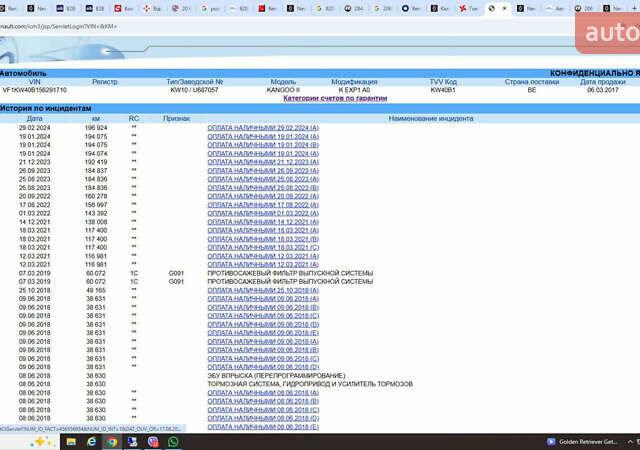Image resolution: width=640 pixels, height=450 pixels.
Task: Click the colorful sparkle icon in the taskbar
Action: 41,441
